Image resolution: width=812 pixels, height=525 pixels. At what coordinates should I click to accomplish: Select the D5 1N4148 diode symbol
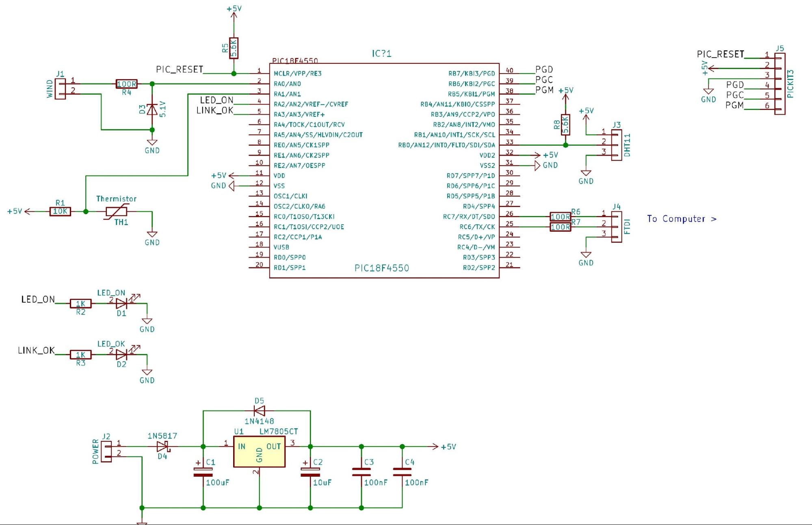coord(259,411)
